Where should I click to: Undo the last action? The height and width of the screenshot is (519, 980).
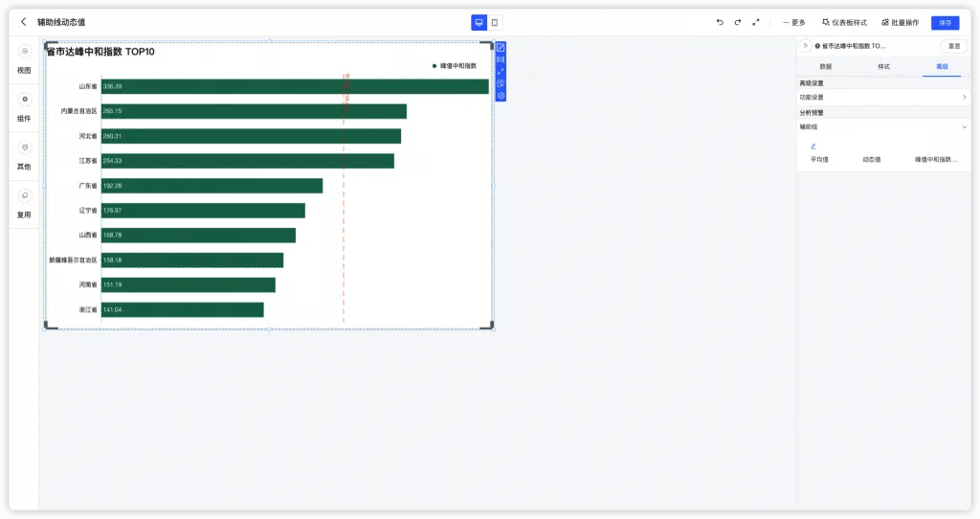pyautogui.click(x=720, y=23)
